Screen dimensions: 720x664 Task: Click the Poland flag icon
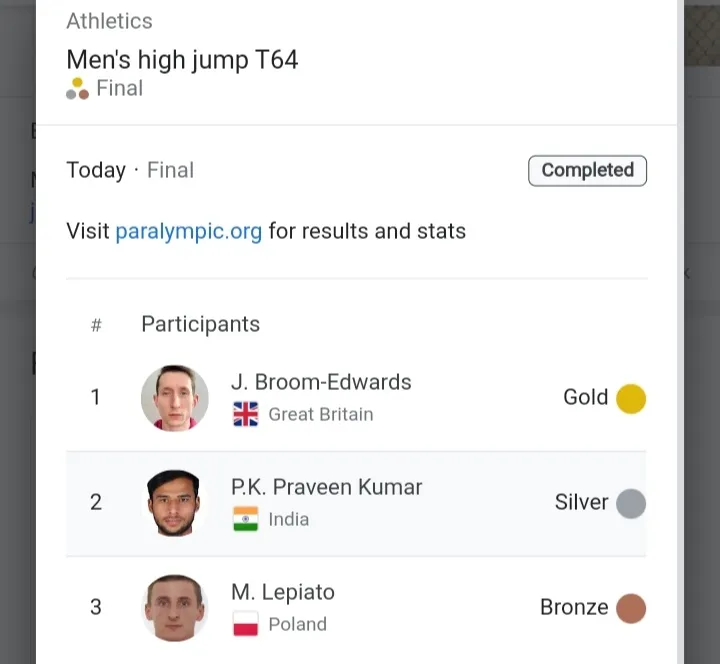tap(246, 624)
